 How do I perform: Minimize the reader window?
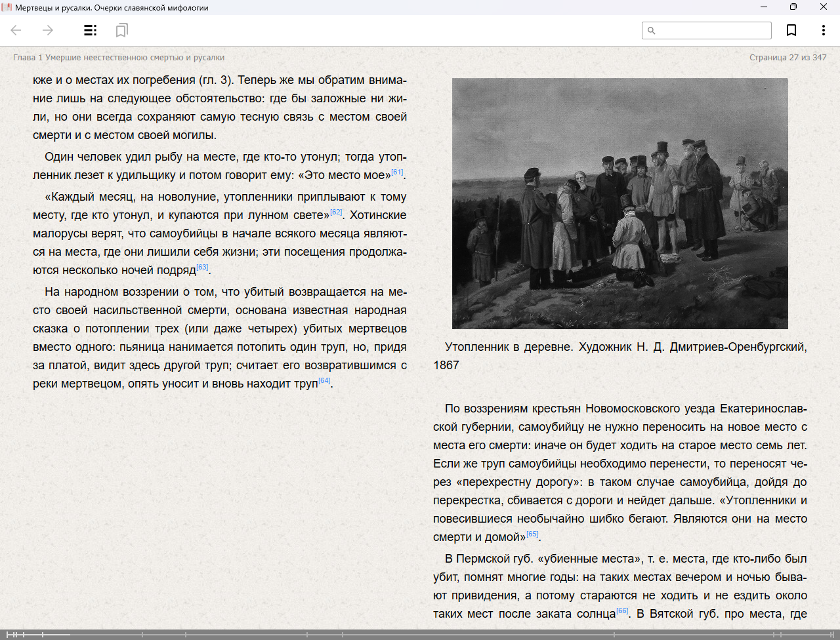[x=764, y=7]
